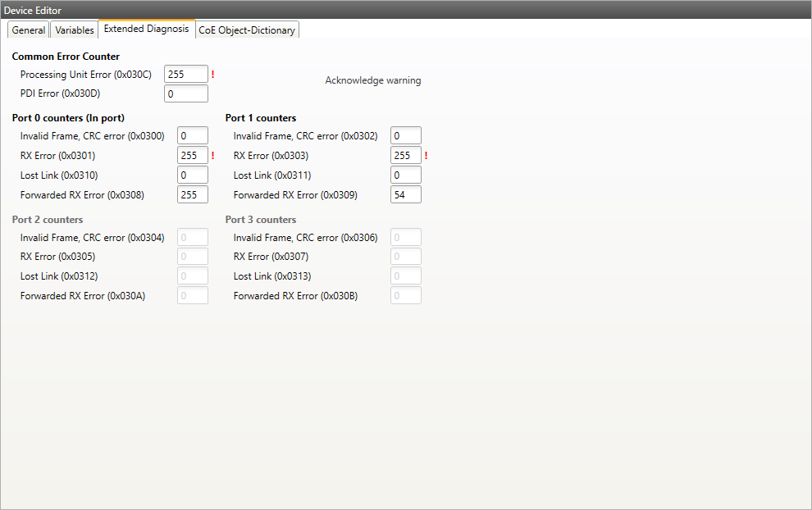This screenshot has width=812, height=510.
Task: Focus the Port 1 RX Error (0x0303) field
Action: click(405, 156)
